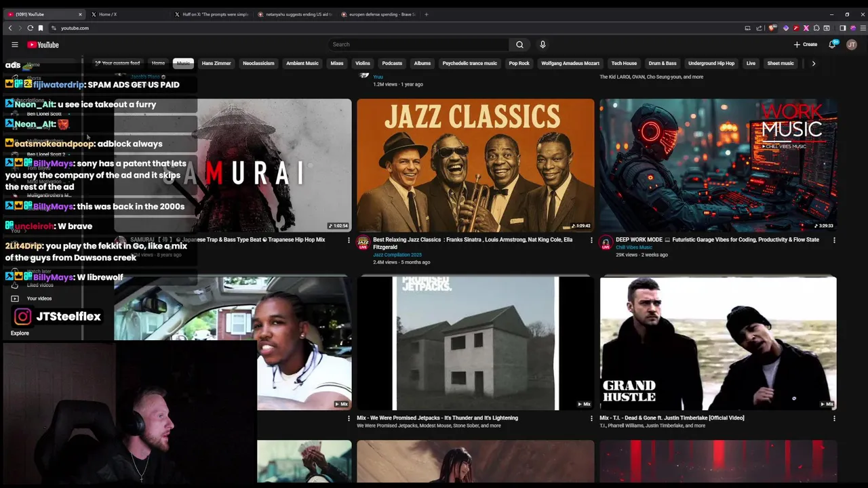Reload the page with refresh icon
Screen dimensions: 868x488
pos(30,28)
